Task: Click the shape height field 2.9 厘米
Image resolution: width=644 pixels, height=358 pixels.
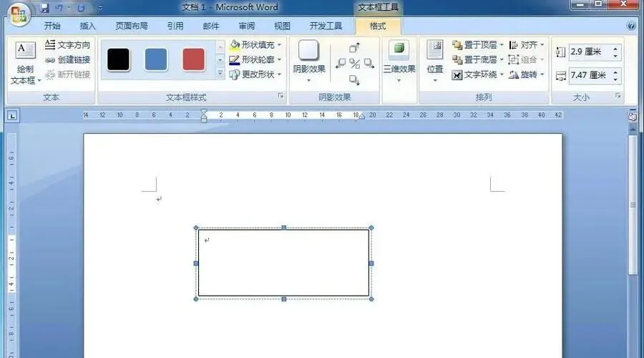Action: pyautogui.click(x=590, y=52)
